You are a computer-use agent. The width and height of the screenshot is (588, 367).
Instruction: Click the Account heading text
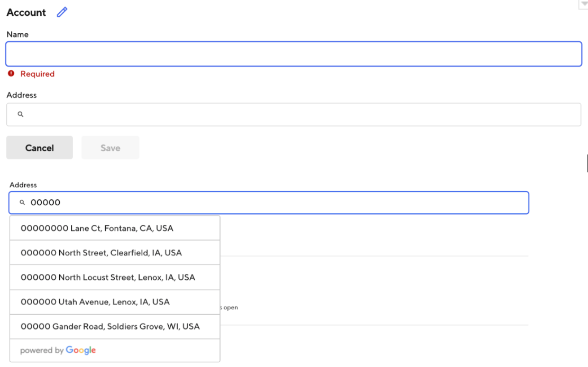pos(26,12)
